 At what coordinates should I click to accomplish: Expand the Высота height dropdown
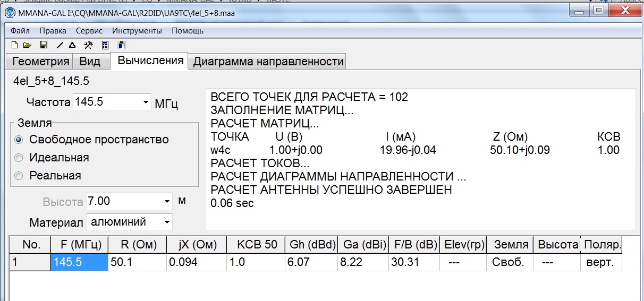coord(167,202)
